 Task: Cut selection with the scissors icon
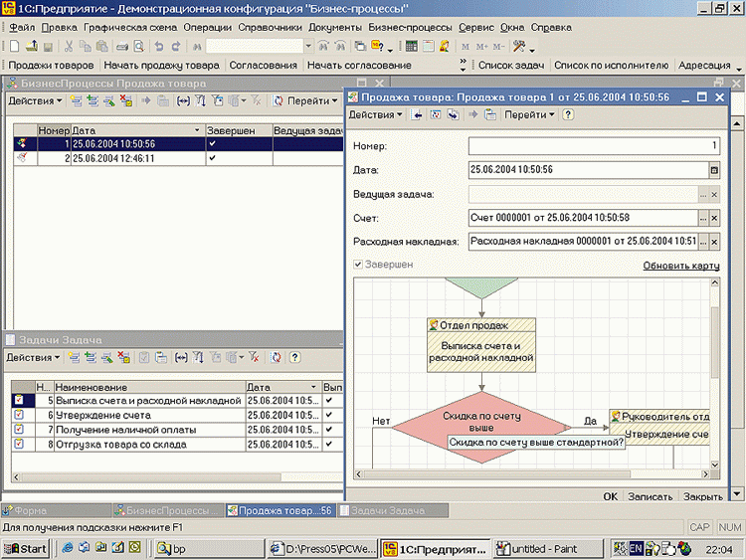[x=69, y=46]
